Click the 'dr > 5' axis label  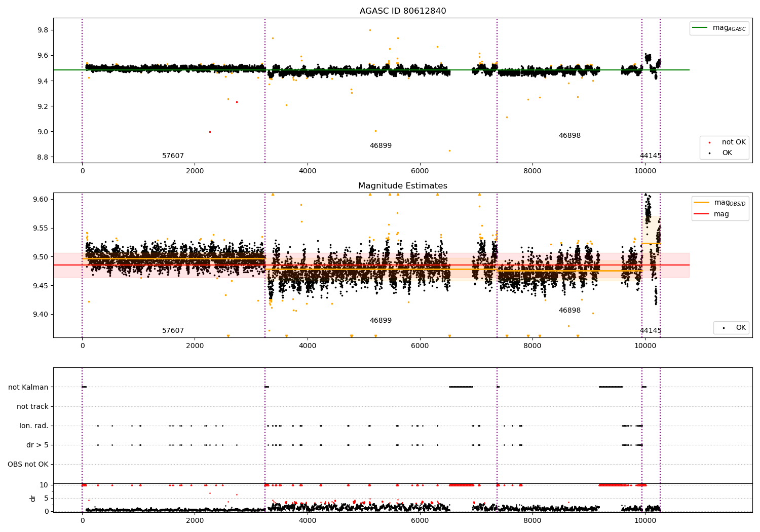point(37,445)
